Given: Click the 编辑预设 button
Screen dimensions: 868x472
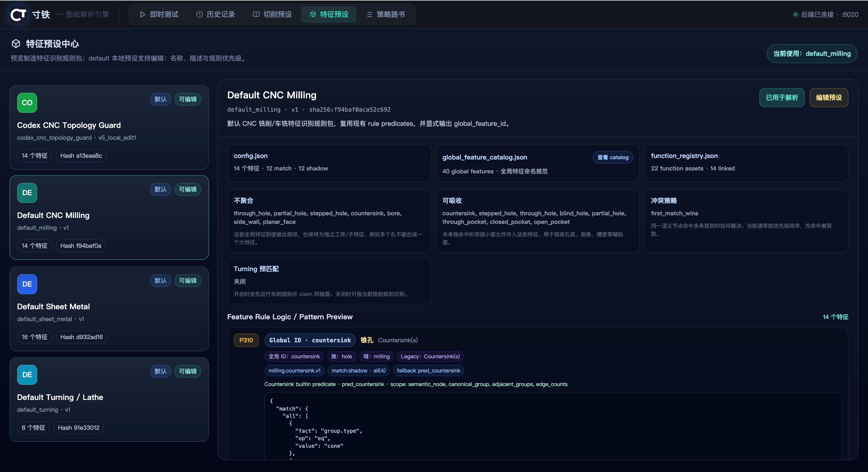Looking at the screenshot, I should click(828, 98).
